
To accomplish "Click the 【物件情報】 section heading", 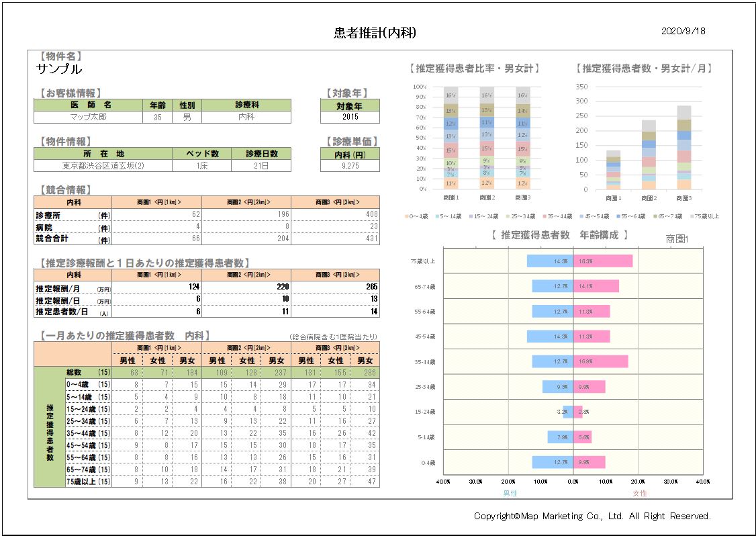I will (66, 141).
